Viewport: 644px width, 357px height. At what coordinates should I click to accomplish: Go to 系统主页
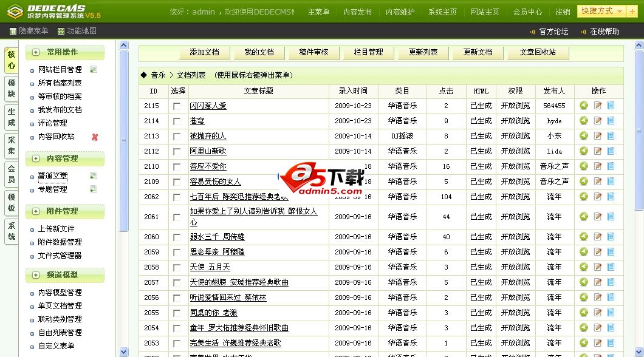click(442, 12)
